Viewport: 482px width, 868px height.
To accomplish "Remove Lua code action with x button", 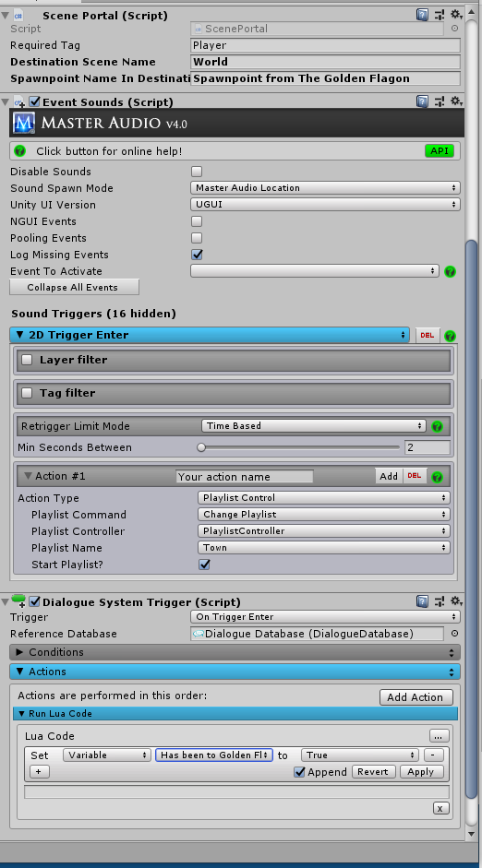I will point(440,808).
